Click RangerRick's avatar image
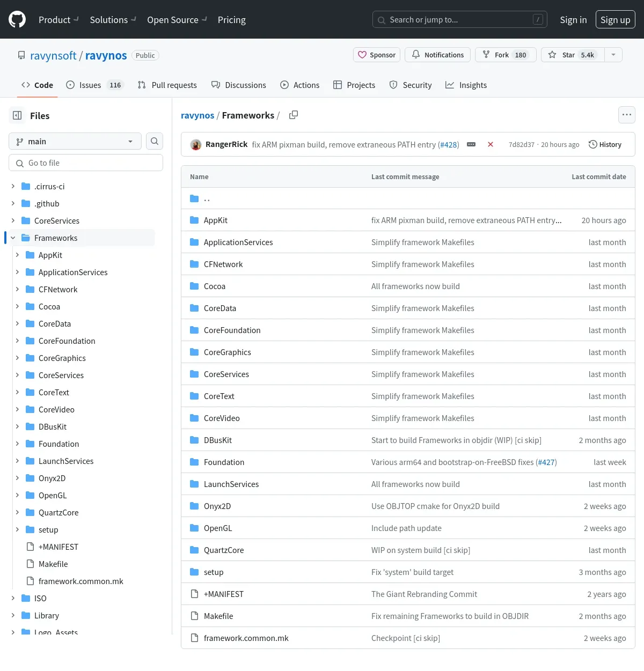Screen dimensions: 644x671 click(196, 144)
